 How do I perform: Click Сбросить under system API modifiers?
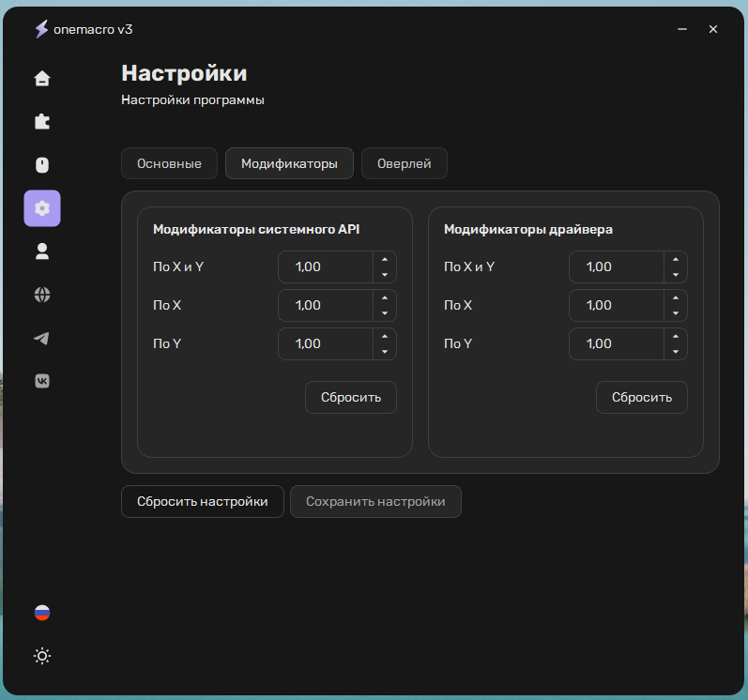351,397
